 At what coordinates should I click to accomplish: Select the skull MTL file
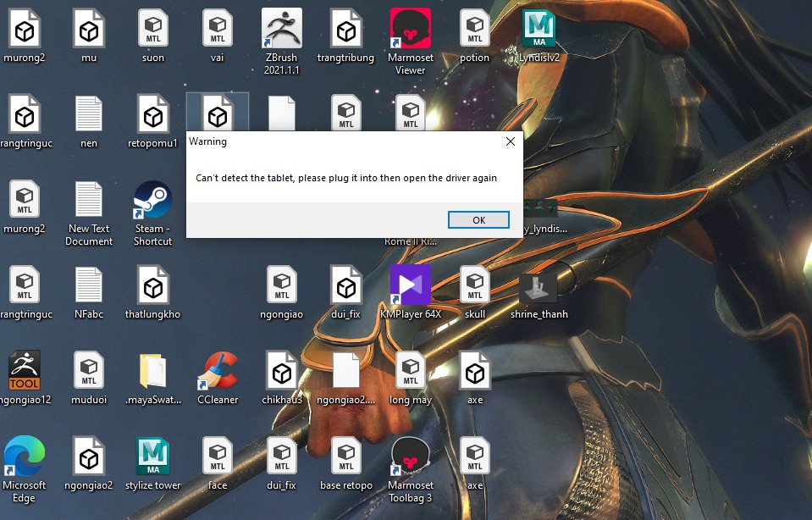click(x=475, y=286)
